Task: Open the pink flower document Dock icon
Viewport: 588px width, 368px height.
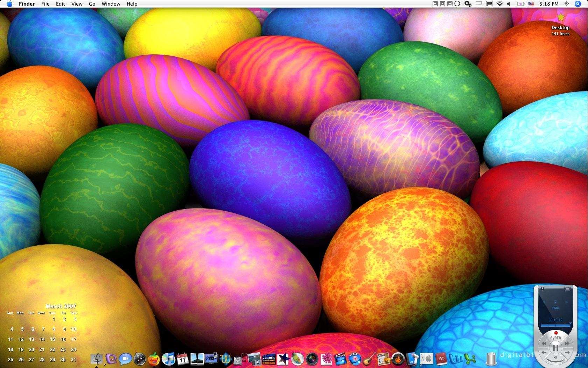Action: (326, 359)
